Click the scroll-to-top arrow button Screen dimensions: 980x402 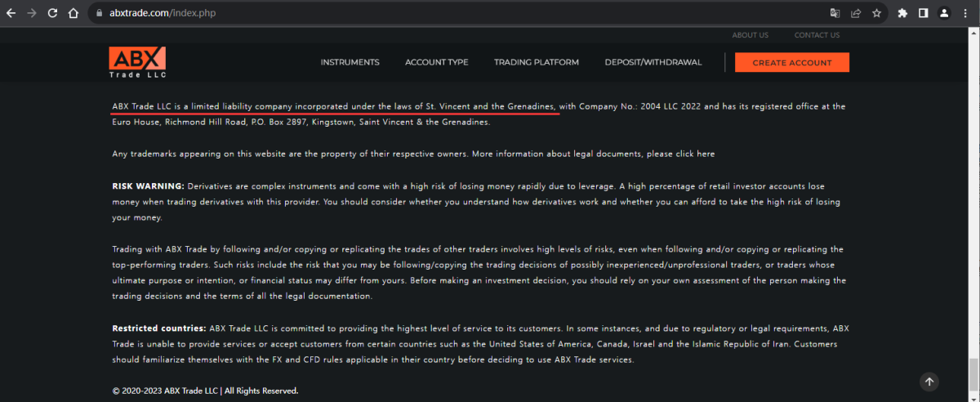(x=929, y=382)
